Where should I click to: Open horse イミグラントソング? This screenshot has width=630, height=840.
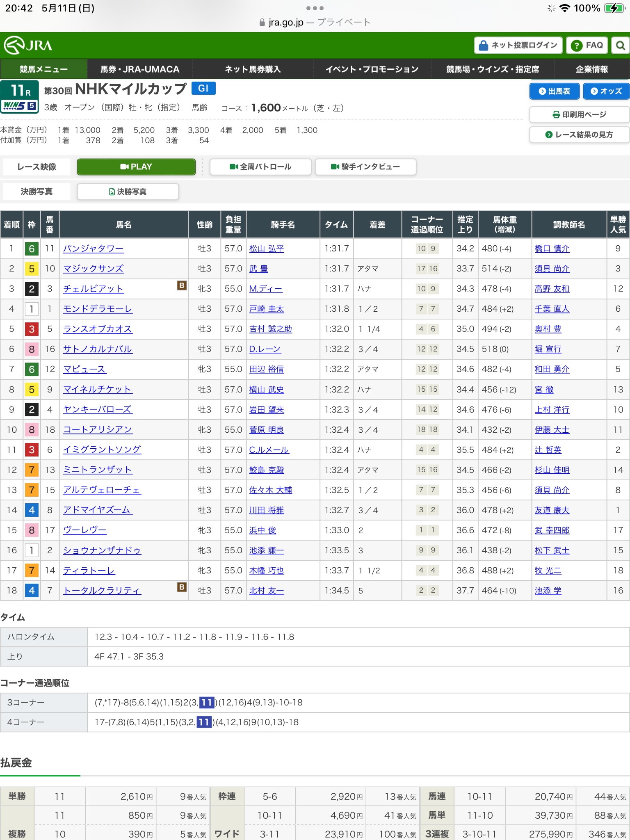point(102,450)
